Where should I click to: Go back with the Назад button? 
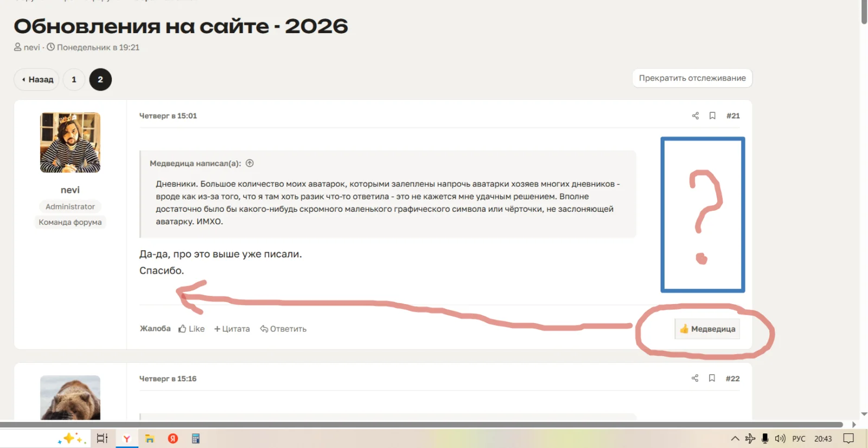36,79
